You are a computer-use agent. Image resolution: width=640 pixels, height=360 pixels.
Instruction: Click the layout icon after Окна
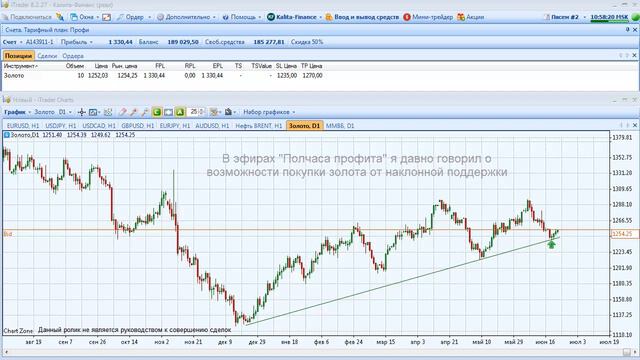pyautogui.click(x=107, y=17)
